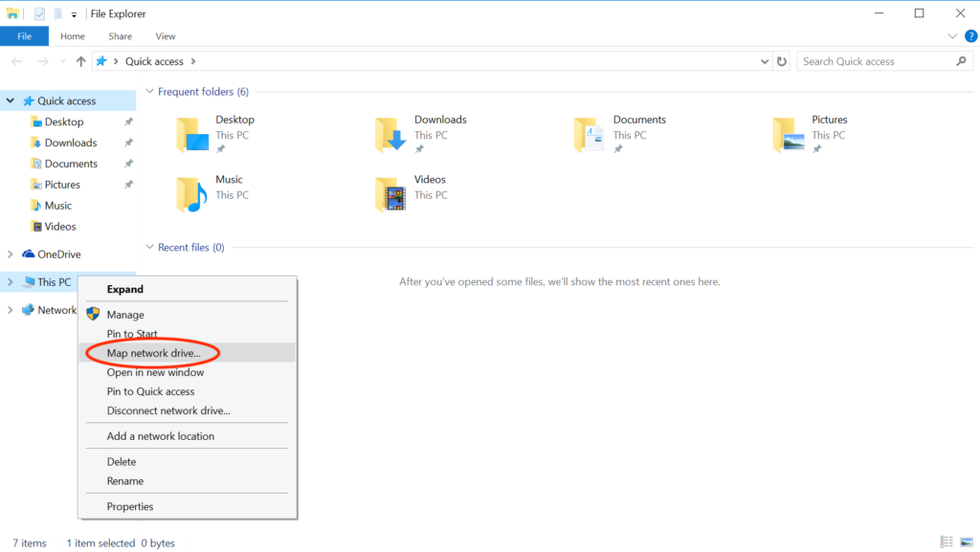This screenshot has width=980, height=552.
Task: Unpin Downloads using its sidebar pin icon
Action: click(x=128, y=143)
